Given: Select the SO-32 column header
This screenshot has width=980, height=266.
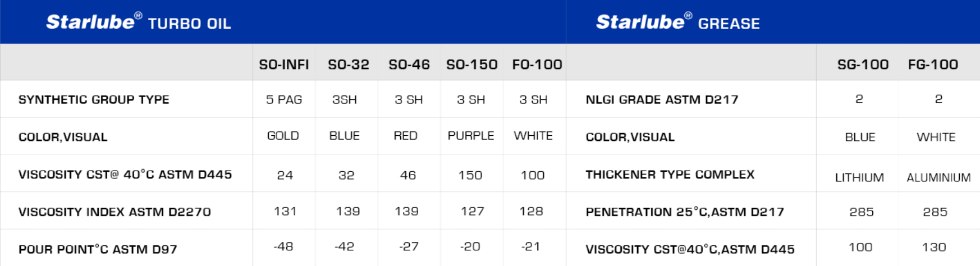Looking at the screenshot, I should [x=349, y=65].
